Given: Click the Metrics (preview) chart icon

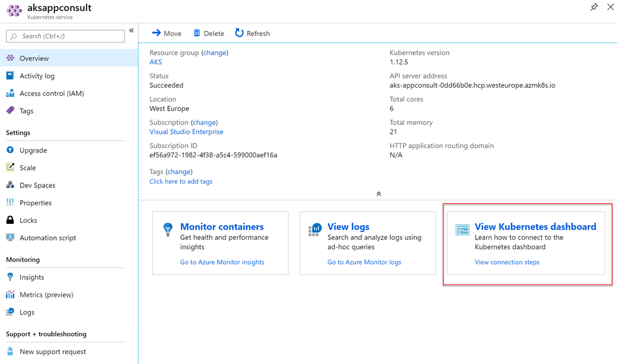Looking at the screenshot, I should point(10,294).
